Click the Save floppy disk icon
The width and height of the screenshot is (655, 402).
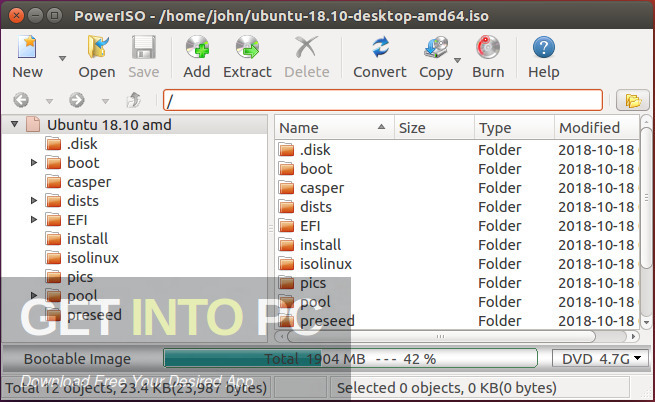(x=144, y=47)
